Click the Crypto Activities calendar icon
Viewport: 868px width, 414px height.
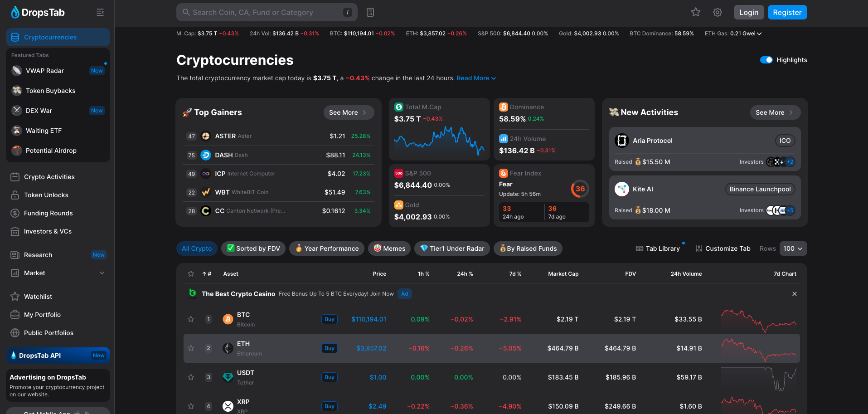pyautogui.click(x=15, y=177)
